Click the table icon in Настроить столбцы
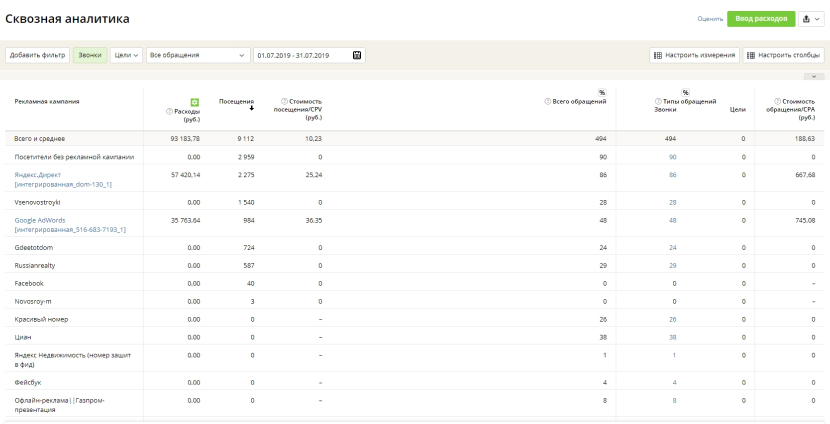Image resolution: width=830 pixels, height=424 pixels. 751,55
